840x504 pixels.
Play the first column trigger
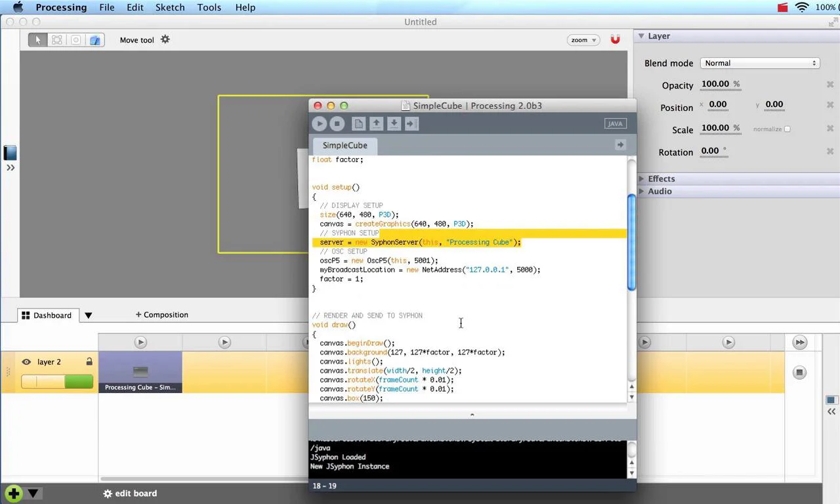click(x=140, y=342)
